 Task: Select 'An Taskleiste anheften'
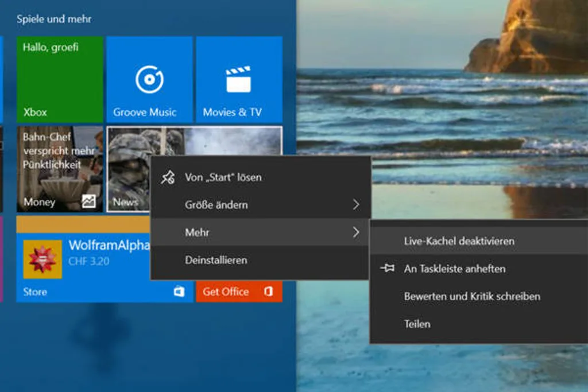tap(479, 269)
